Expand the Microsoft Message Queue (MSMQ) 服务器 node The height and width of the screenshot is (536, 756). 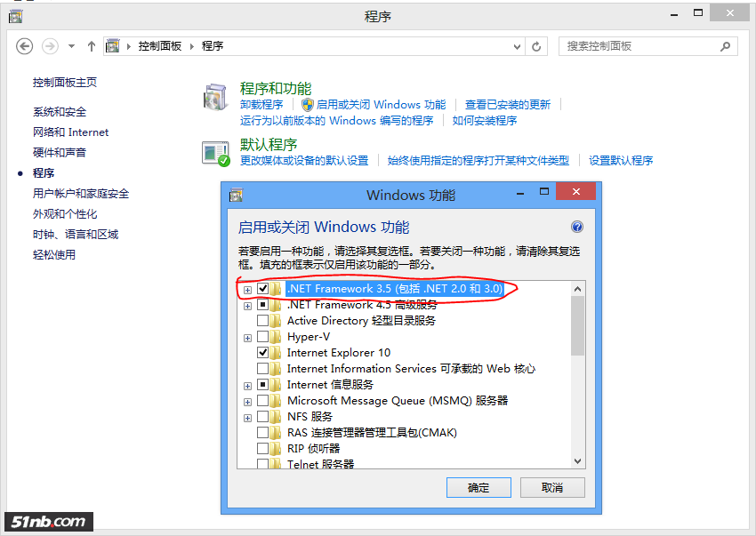click(x=247, y=402)
